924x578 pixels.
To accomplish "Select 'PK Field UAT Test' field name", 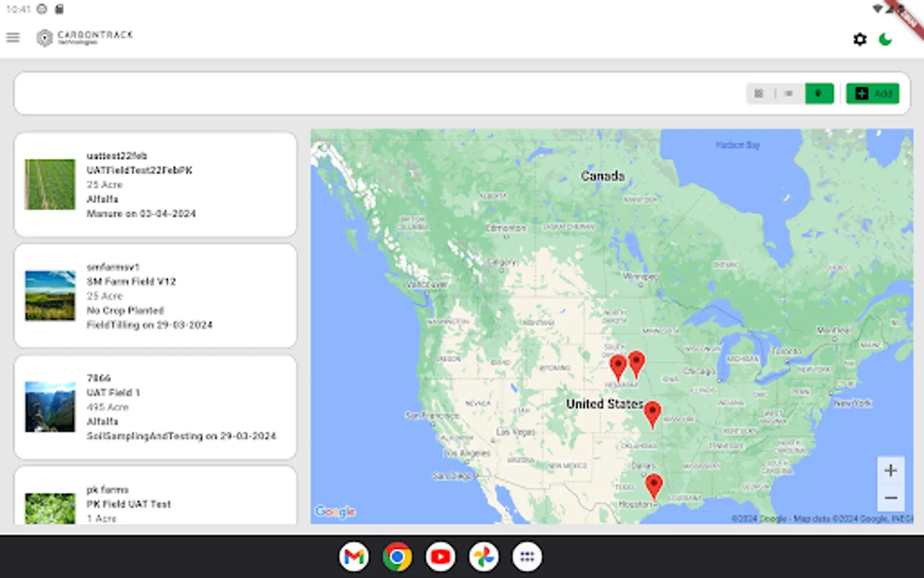I will coord(128,504).
